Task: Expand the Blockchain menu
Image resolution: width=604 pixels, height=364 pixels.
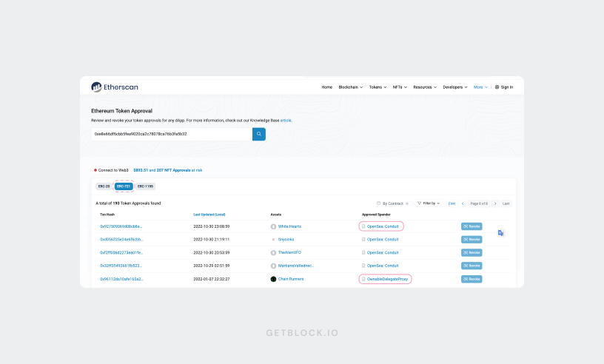Action: (351, 87)
